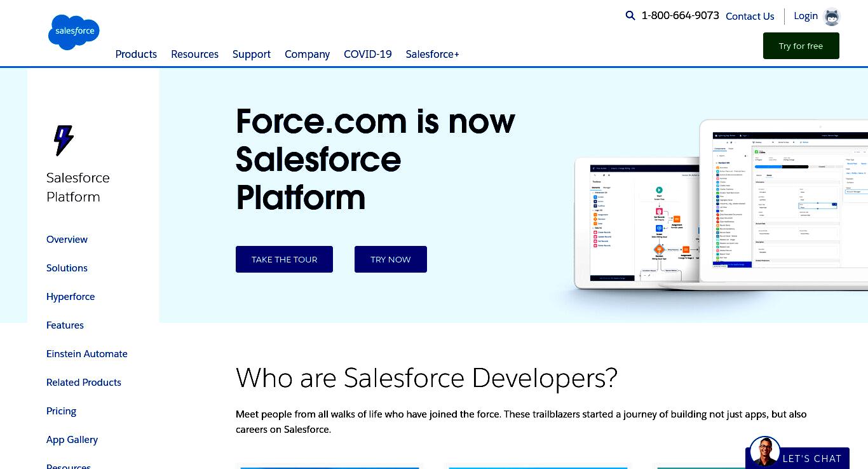Open Salesforce+ nav item
Screen dimensions: 868x469
coord(433,54)
